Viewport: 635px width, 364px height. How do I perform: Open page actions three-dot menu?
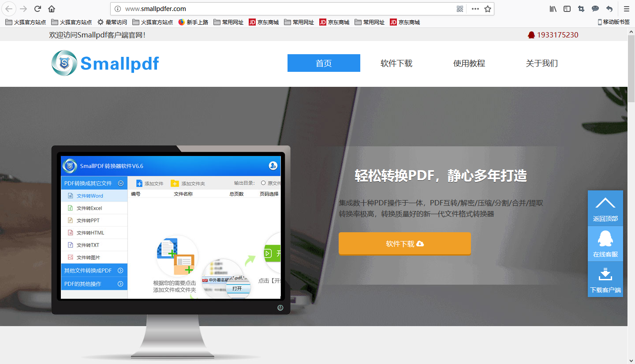(475, 9)
